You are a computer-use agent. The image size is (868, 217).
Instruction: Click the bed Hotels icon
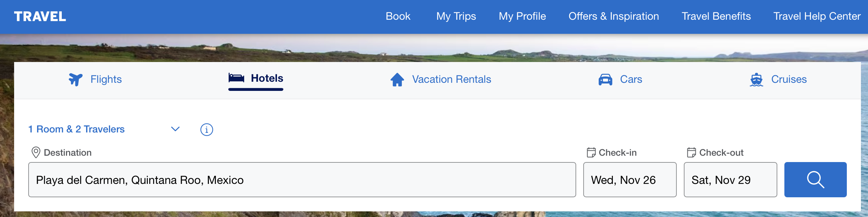pyautogui.click(x=236, y=78)
